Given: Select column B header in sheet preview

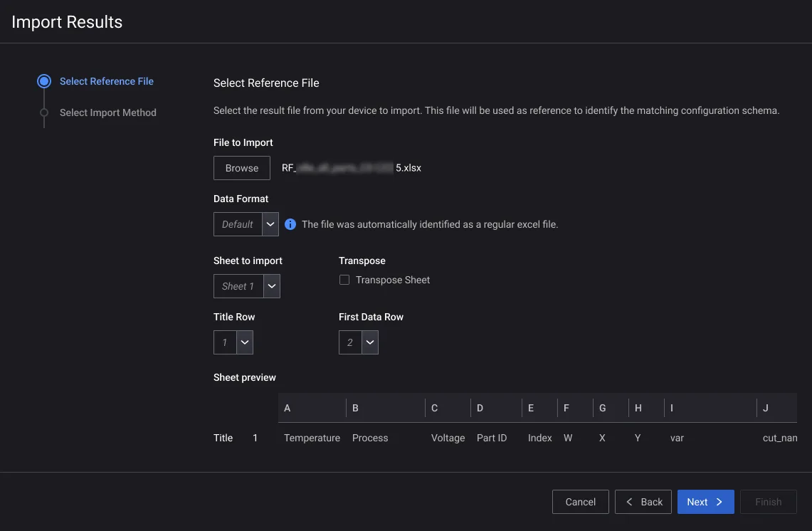Looking at the screenshot, I should (x=386, y=408).
